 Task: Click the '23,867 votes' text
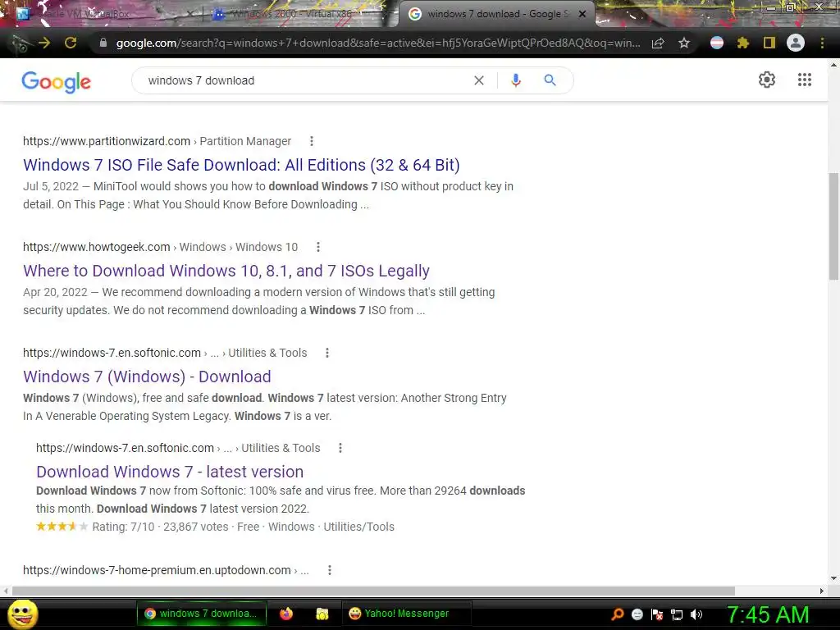pos(195,527)
